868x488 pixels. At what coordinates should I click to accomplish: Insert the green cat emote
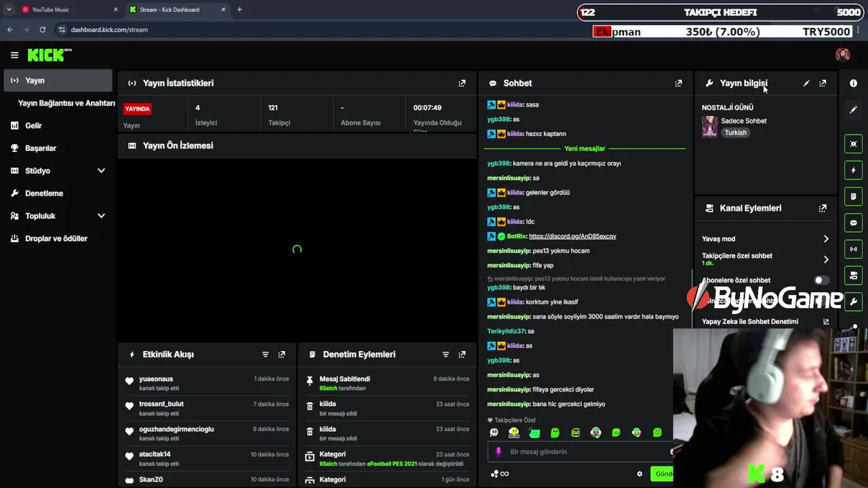point(534,432)
